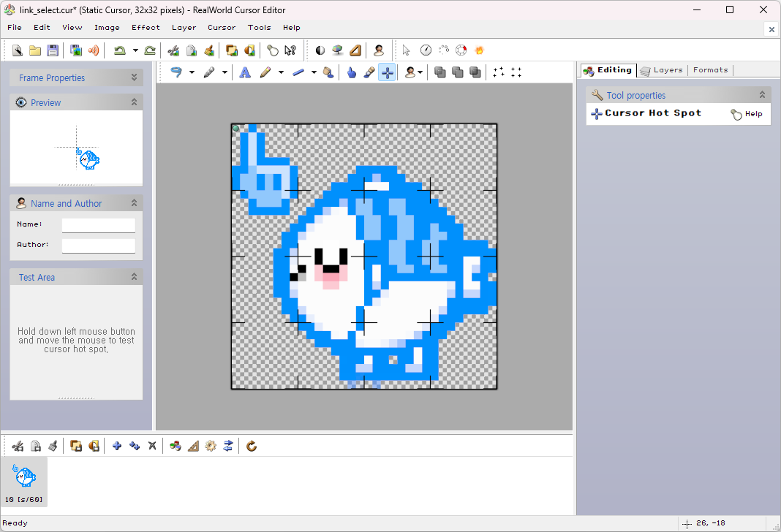Switch to the Formats tab
781x532 pixels.
pyautogui.click(x=710, y=70)
